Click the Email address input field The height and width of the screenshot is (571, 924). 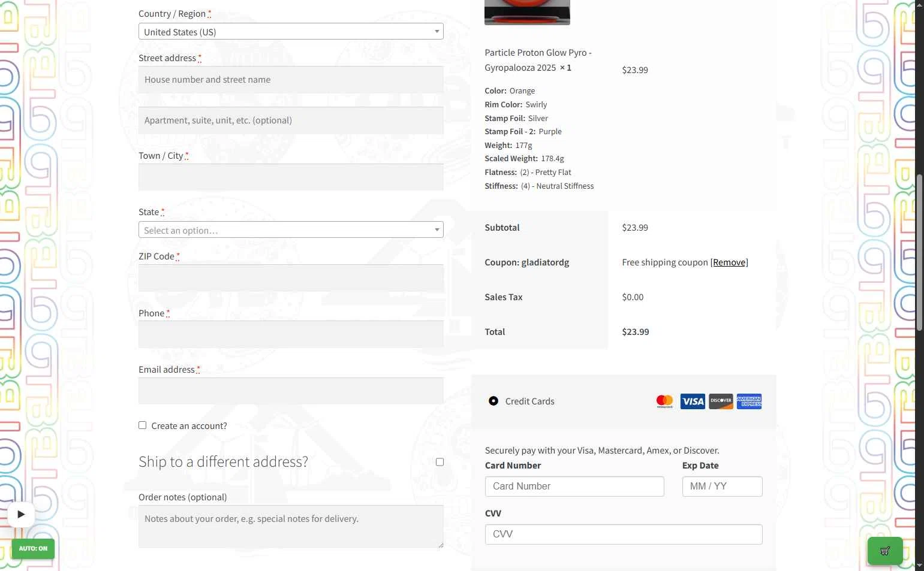tap(291, 391)
